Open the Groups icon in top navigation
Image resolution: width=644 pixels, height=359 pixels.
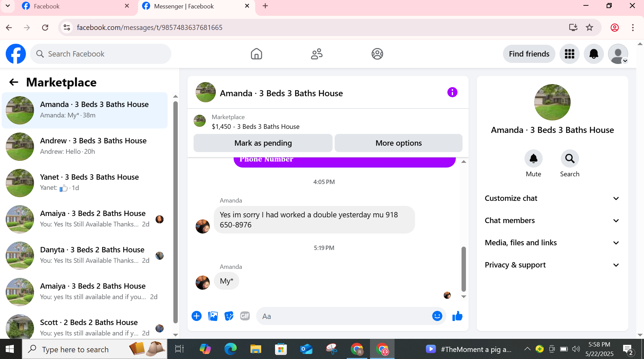[377, 54]
